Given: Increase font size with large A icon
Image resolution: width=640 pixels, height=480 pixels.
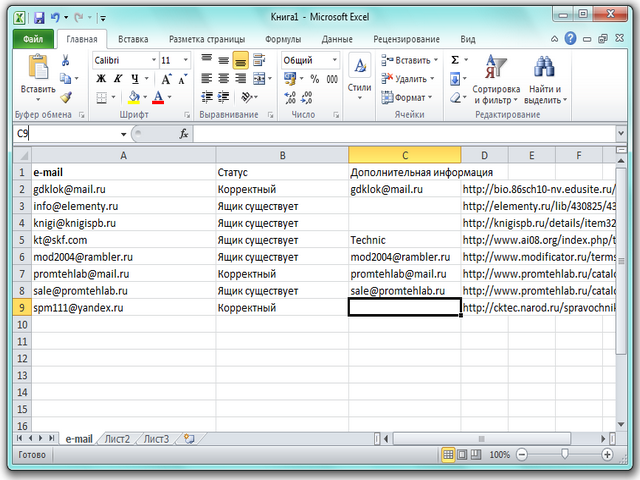Looking at the screenshot, I should tap(166, 78).
